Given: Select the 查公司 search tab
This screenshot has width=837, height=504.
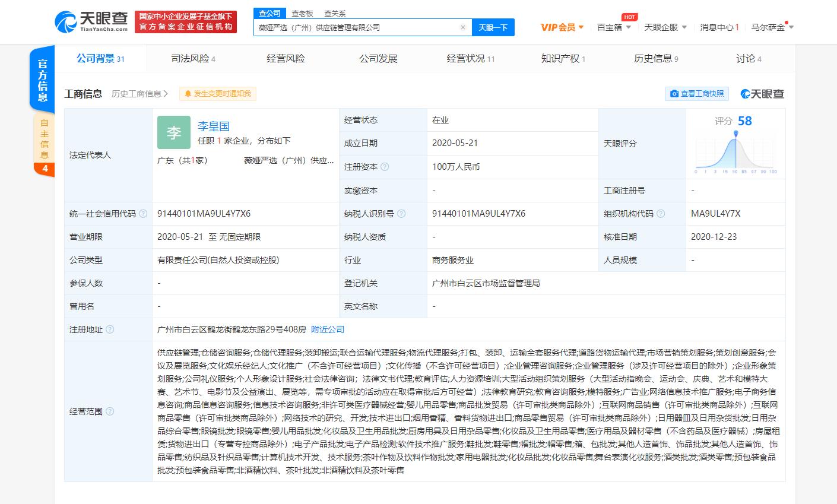Looking at the screenshot, I should click(270, 13).
